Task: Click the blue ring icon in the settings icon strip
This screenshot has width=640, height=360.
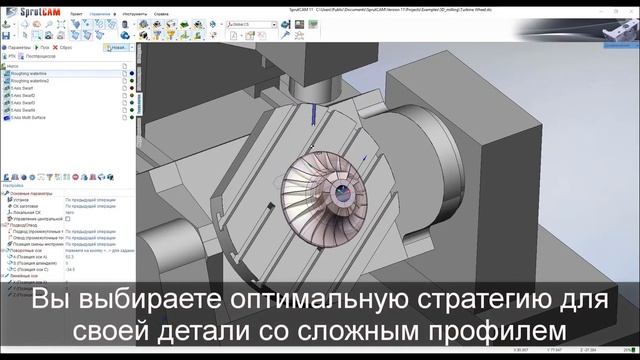Action: (32, 177)
